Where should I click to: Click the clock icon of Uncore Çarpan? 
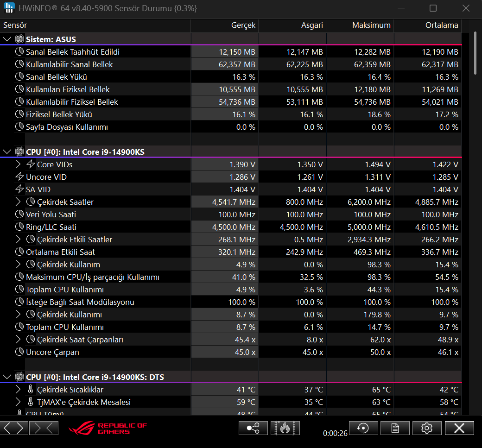click(x=19, y=352)
